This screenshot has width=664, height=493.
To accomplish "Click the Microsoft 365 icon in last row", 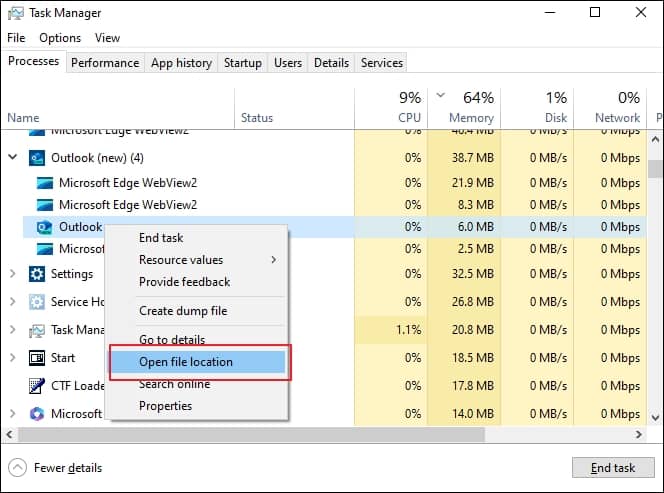I will 37,414.
